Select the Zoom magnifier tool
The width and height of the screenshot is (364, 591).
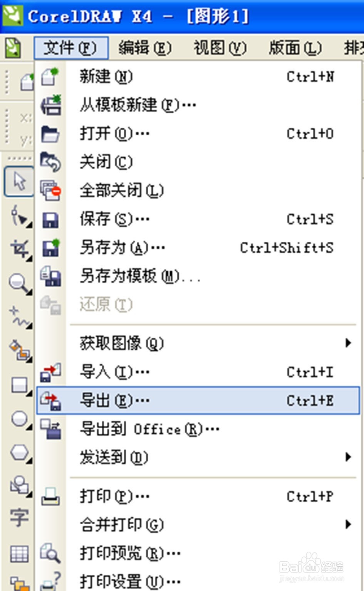coord(18,283)
